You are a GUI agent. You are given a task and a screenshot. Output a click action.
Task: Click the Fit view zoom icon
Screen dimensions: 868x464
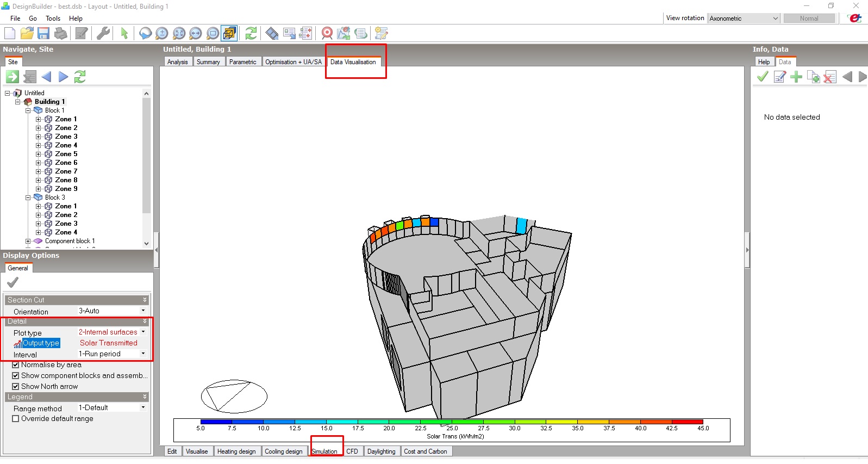(179, 33)
